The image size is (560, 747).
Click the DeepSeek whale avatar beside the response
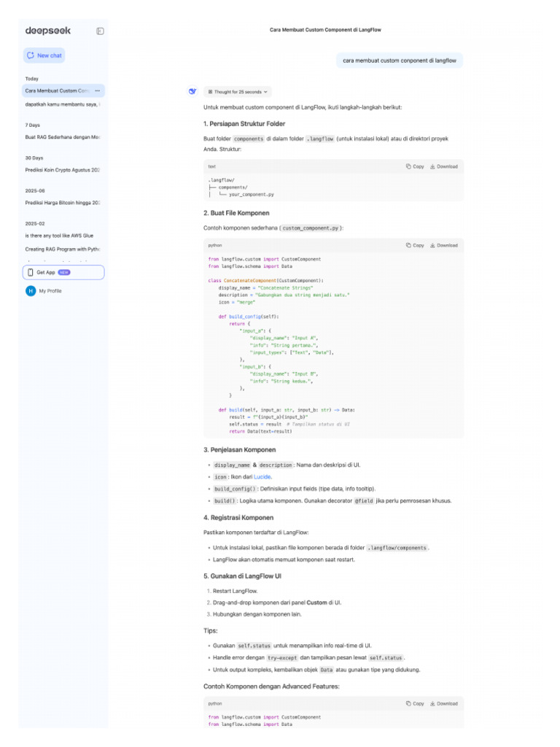(192, 91)
